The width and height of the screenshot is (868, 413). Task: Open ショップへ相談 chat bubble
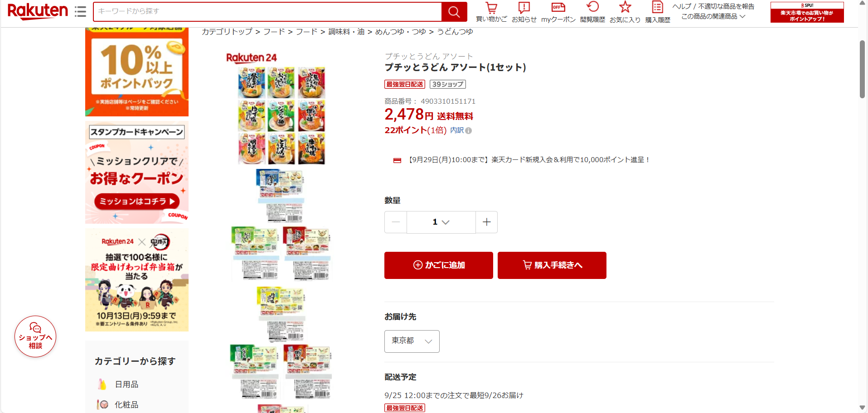click(35, 336)
